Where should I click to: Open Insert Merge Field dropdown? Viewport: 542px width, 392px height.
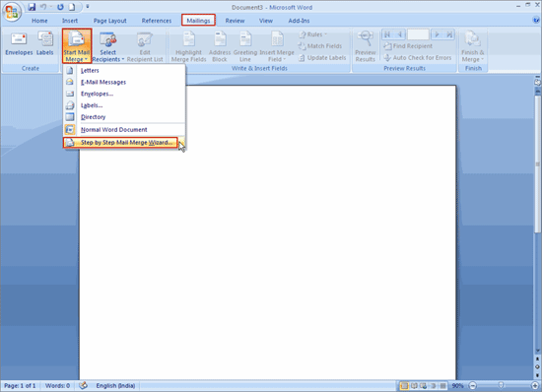coord(277,46)
